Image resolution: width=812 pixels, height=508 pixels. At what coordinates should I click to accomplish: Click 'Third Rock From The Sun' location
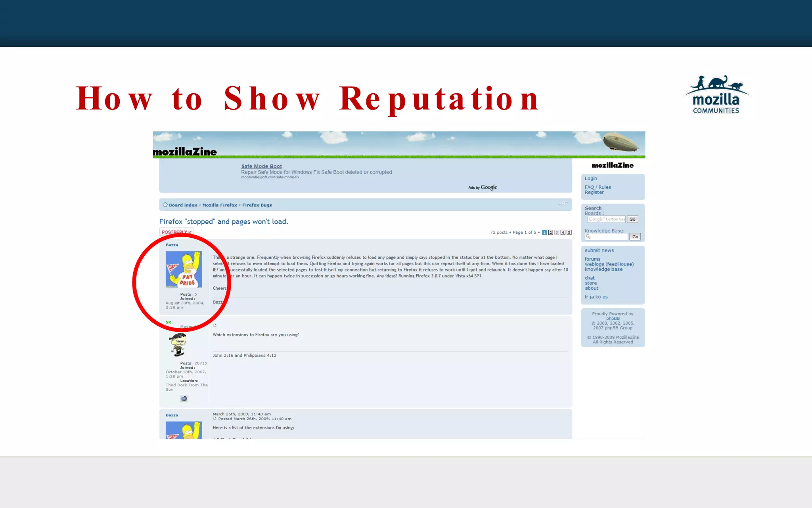click(186, 387)
